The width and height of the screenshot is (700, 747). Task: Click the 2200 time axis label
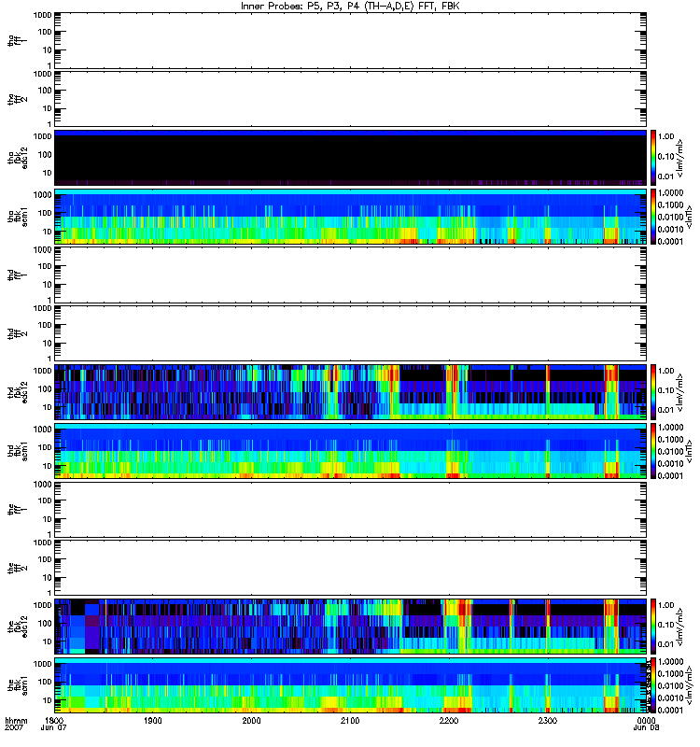click(x=449, y=720)
